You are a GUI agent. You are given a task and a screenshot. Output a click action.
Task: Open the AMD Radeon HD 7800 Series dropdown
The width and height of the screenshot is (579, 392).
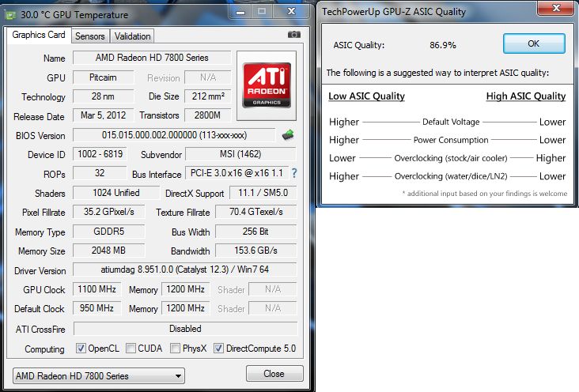pos(99,375)
